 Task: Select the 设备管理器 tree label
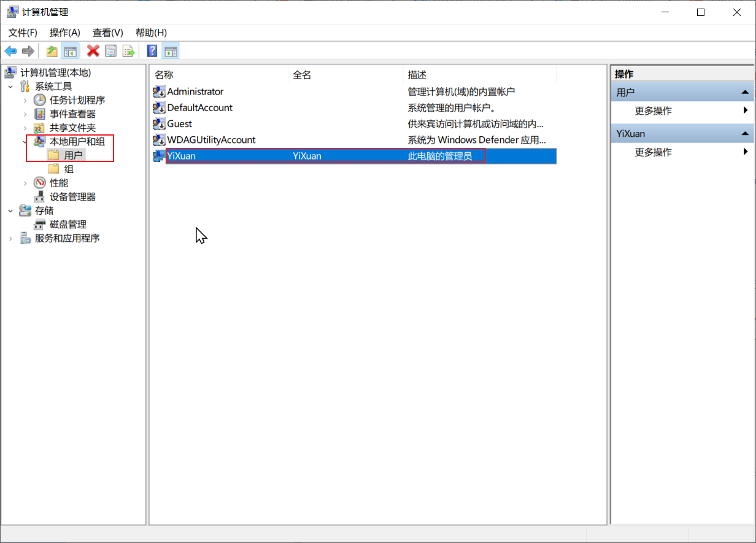[x=72, y=197]
